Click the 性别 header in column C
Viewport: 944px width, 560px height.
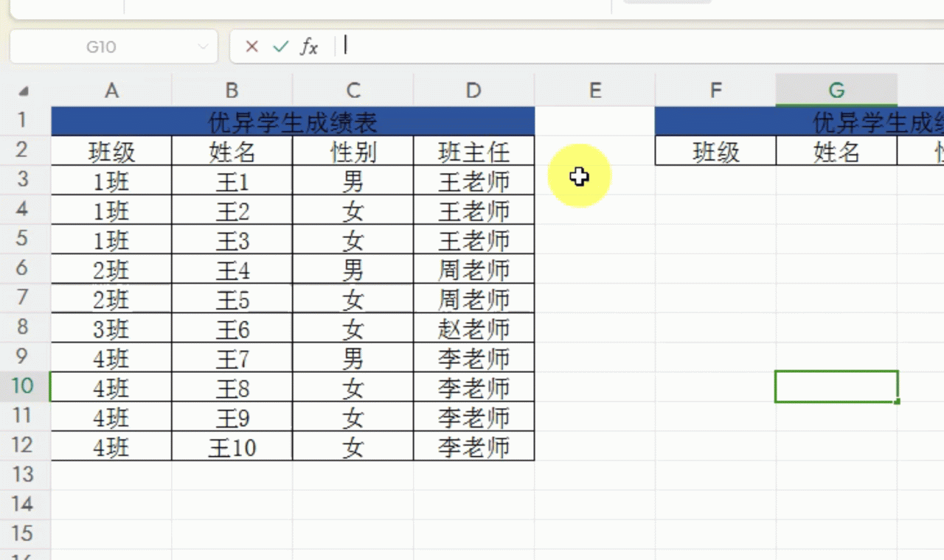(353, 151)
